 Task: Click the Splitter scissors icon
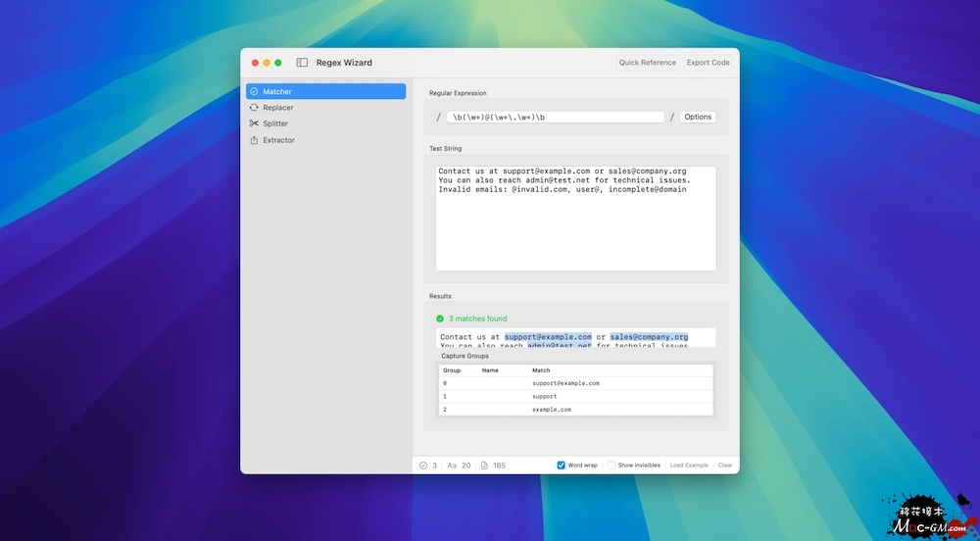tap(254, 123)
